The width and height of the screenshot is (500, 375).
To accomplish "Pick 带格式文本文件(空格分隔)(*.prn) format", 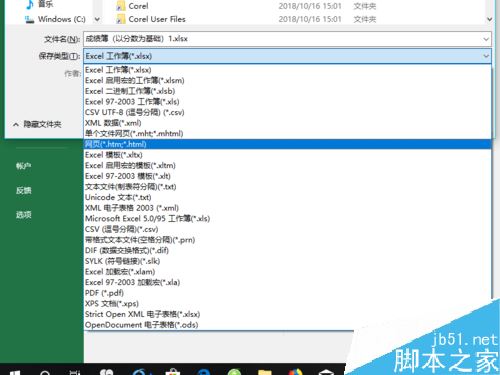I will point(288,240).
